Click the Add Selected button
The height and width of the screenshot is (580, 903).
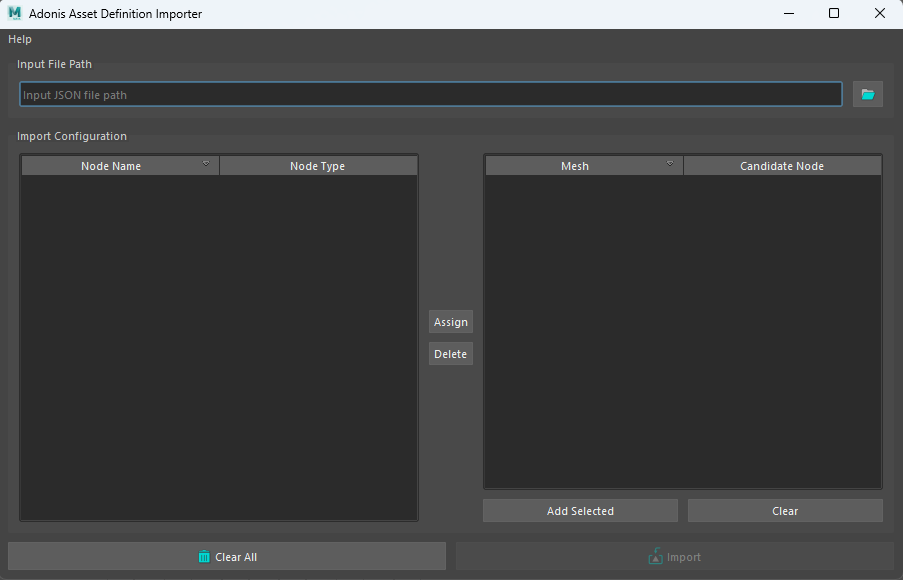point(580,511)
